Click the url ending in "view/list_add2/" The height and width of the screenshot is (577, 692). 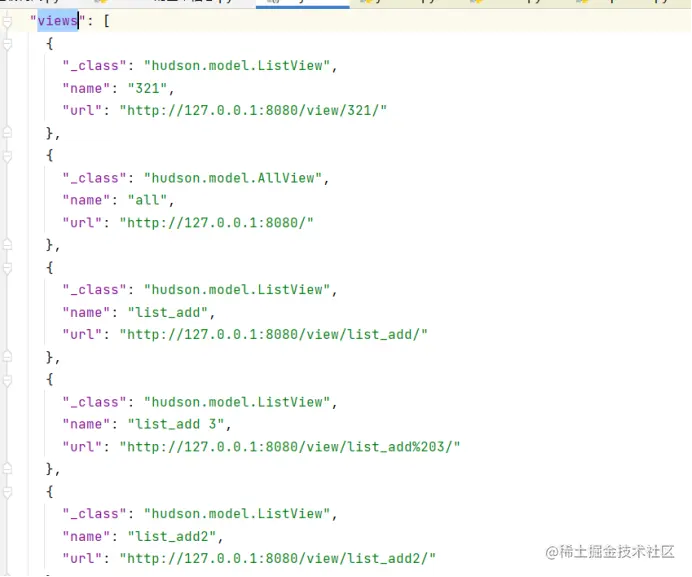pos(278,558)
